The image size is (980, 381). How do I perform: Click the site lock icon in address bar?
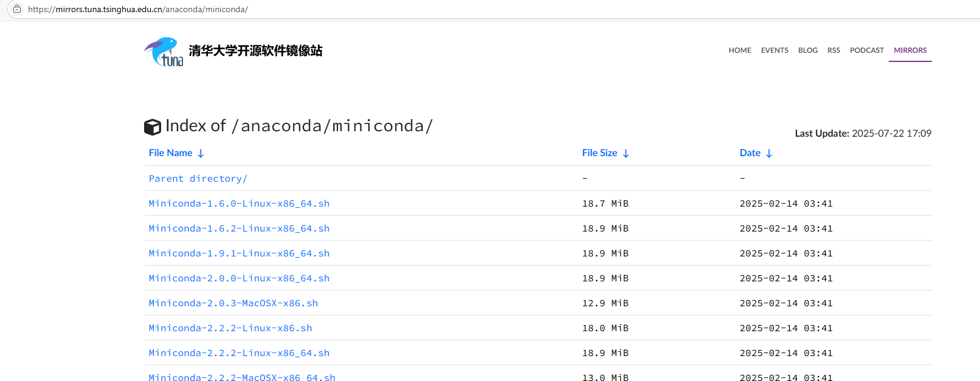(17, 9)
